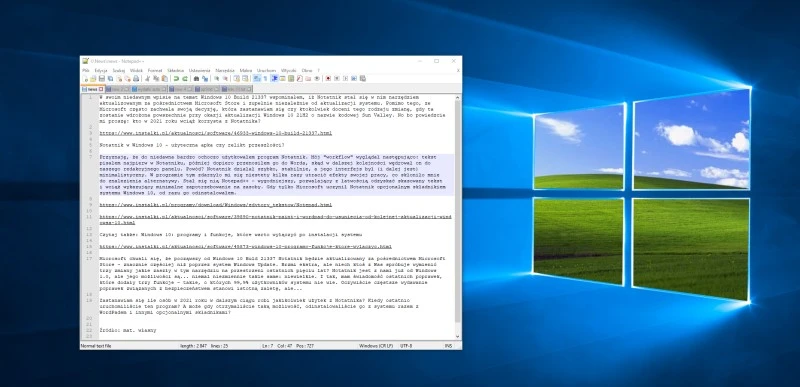Open the windows-10-programy-funkcje link on line 15
The width and height of the screenshot is (800, 387).
coord(245,247)
